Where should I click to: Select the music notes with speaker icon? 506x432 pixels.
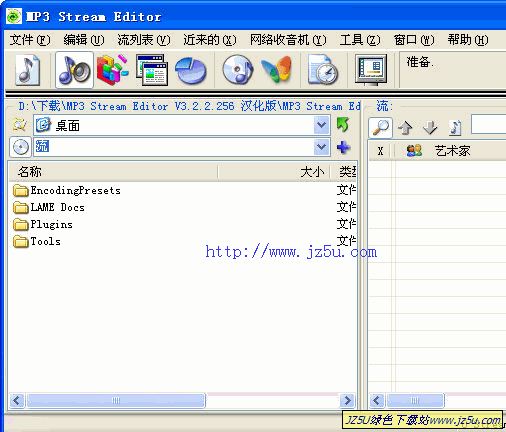74,70
